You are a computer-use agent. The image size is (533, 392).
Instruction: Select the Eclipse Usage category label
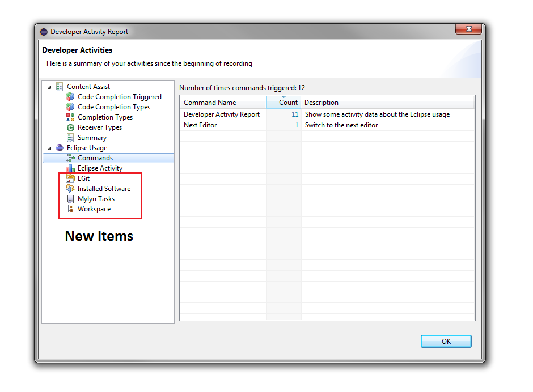click(87, 148)
